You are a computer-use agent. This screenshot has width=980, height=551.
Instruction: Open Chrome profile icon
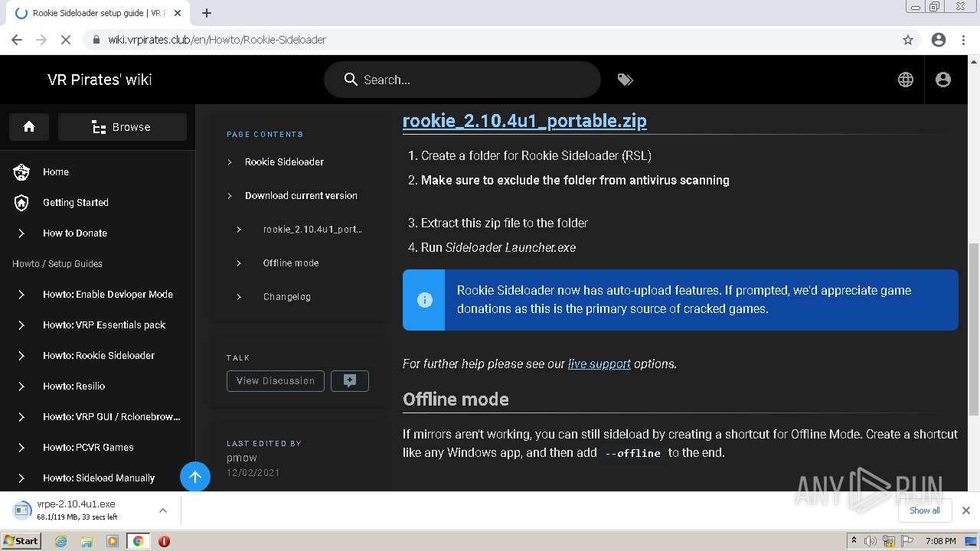tap(939, 40)
